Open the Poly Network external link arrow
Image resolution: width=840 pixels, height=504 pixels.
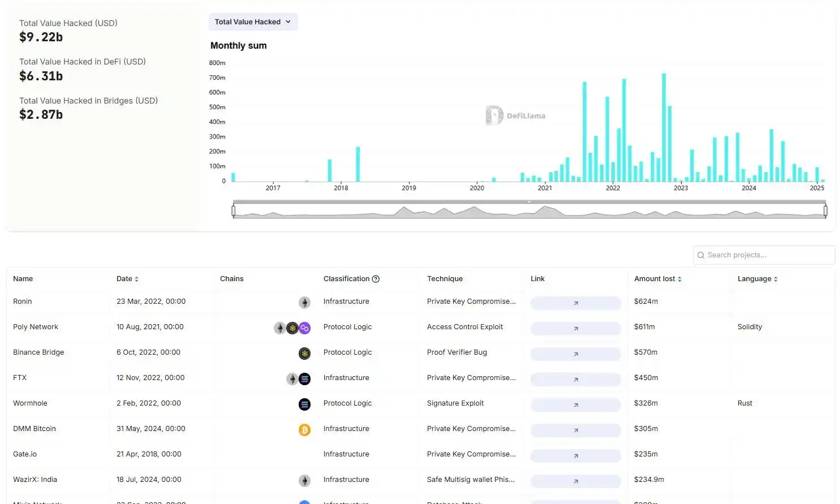point(575,329)
